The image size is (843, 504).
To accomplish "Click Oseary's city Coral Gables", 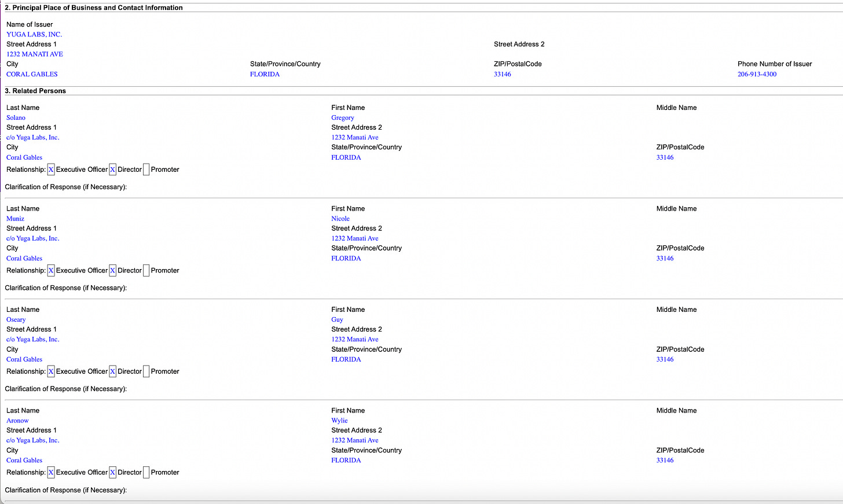I will click(x=24, y=359).
